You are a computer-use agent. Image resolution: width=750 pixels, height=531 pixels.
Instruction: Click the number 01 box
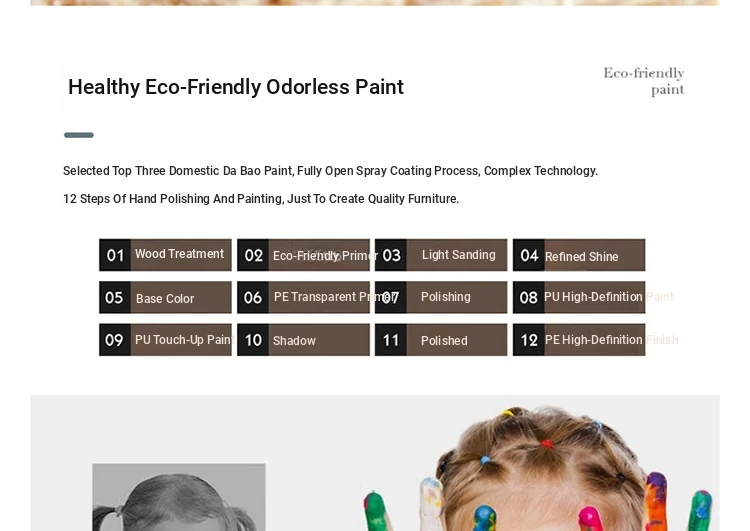pyautogui.click(x=115, y=255)
